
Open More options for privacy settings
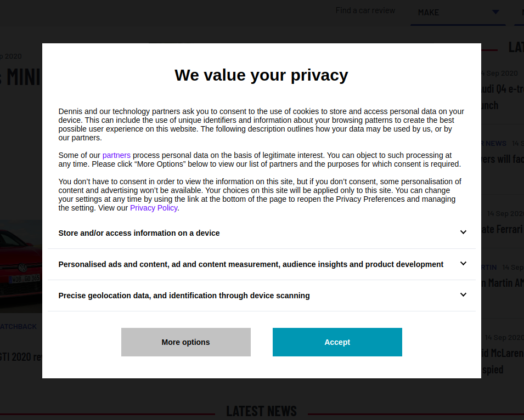click(185, 342)
